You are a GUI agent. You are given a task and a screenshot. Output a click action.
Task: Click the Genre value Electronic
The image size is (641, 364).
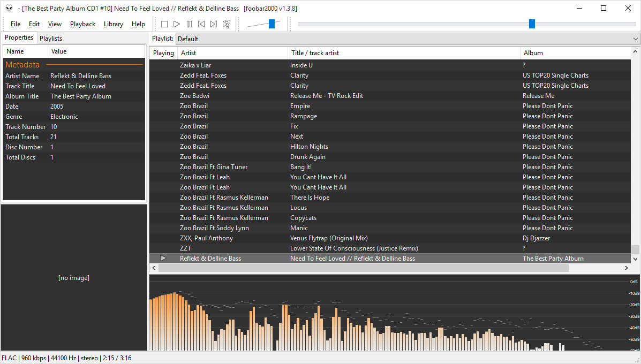pos(64,117)
